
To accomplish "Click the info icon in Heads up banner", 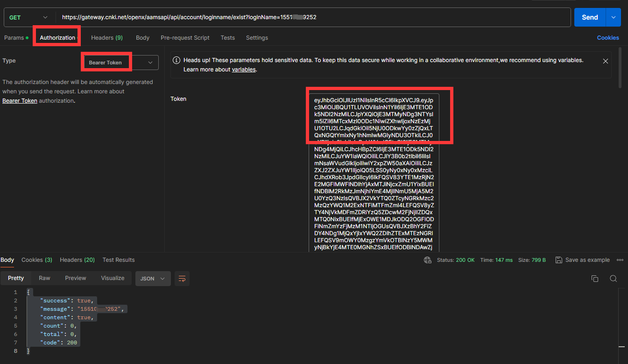I will [177, 60].
